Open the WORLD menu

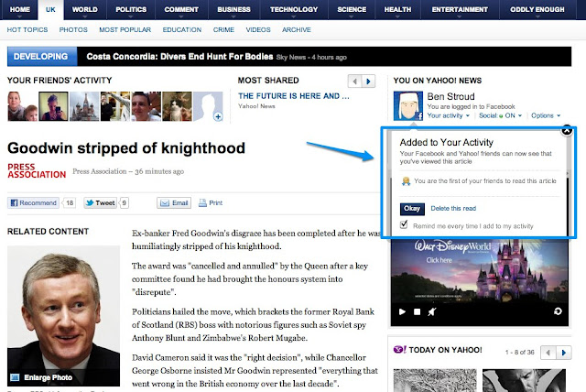[x=85, y=10]
